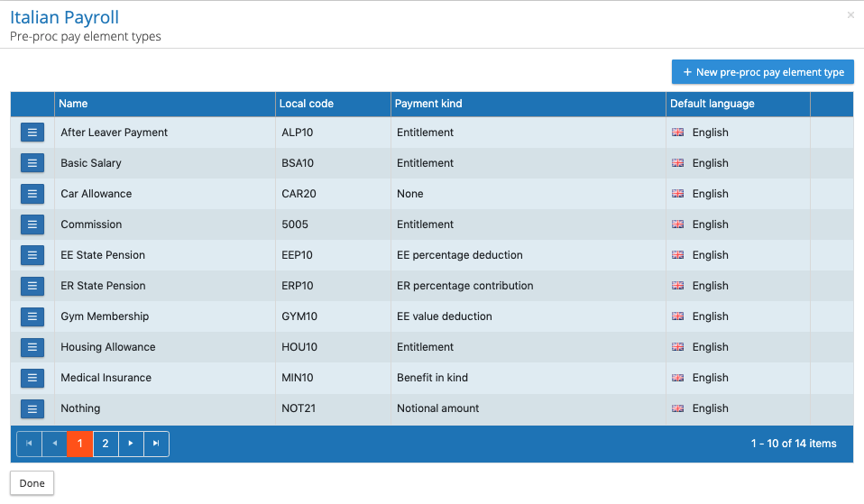
Task: Click New pre-proc pay element type button
Action: coord(762,72)
